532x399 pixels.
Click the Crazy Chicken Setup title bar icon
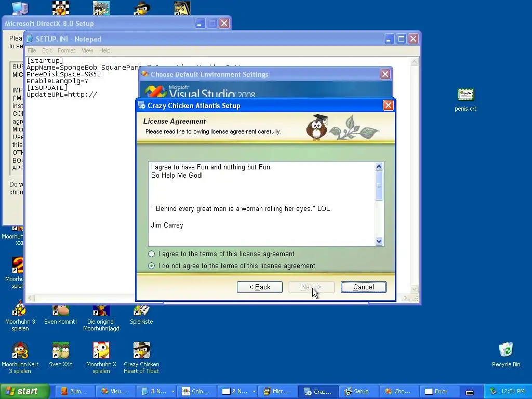tap(141, 105)
